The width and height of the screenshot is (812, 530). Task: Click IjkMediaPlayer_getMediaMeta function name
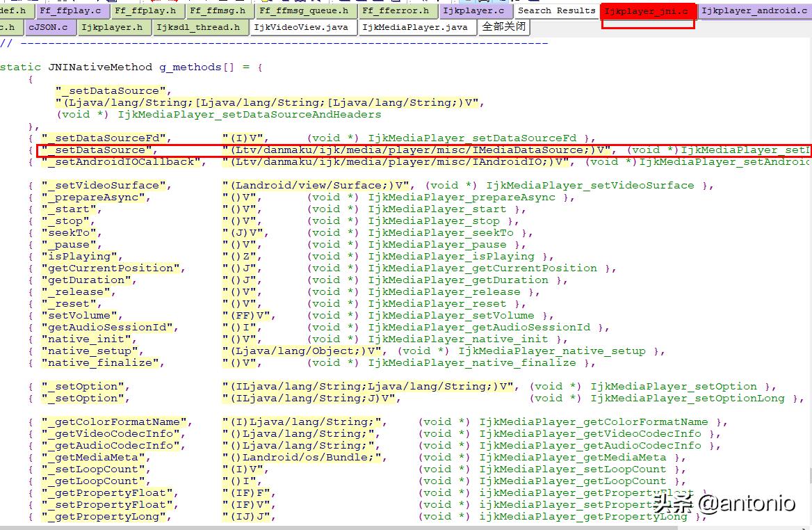pos(573,458)
